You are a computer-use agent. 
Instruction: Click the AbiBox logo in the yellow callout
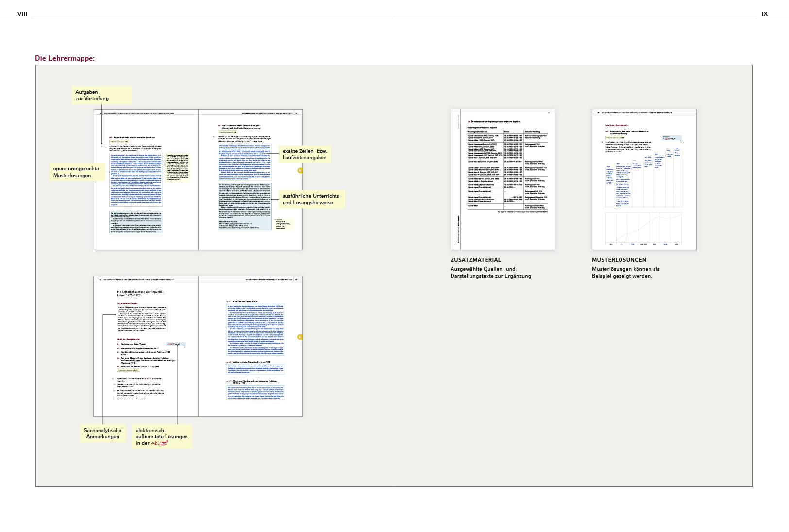click(159, 443)
